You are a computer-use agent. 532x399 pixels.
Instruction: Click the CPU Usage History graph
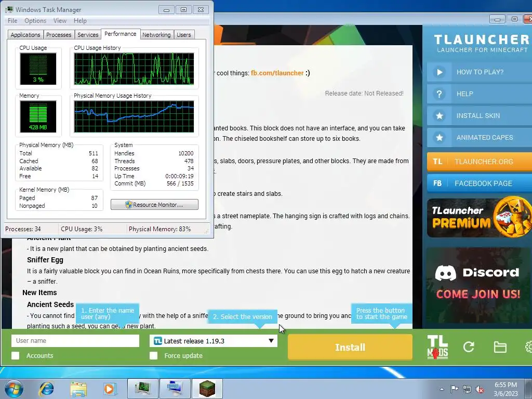[134, 69]
